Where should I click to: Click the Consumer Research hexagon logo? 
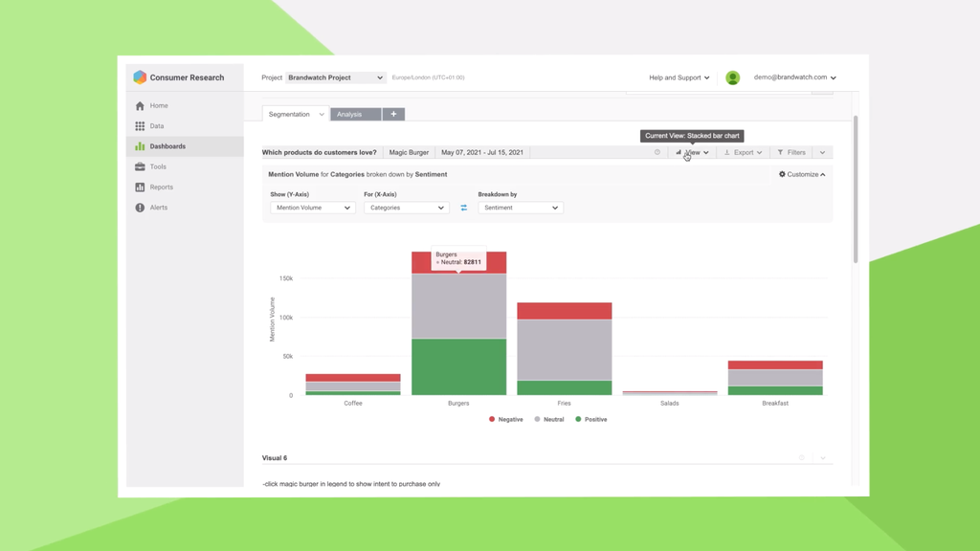140,77
